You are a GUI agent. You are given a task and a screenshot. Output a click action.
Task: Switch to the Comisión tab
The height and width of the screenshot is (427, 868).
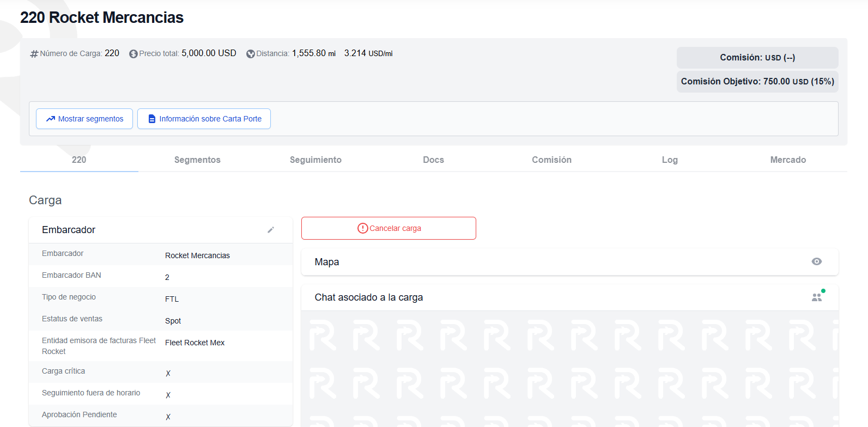pos(552,160)
